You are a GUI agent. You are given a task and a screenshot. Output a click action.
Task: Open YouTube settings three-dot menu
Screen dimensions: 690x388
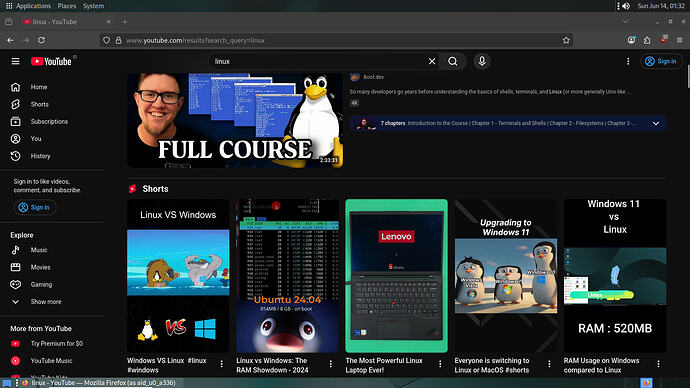pyautogui.click(x=628, y=62)
